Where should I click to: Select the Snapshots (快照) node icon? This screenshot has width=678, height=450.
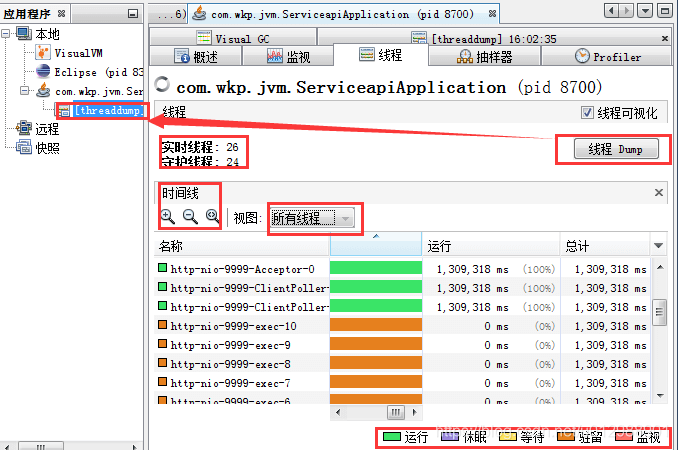click(x=24, y=147)
